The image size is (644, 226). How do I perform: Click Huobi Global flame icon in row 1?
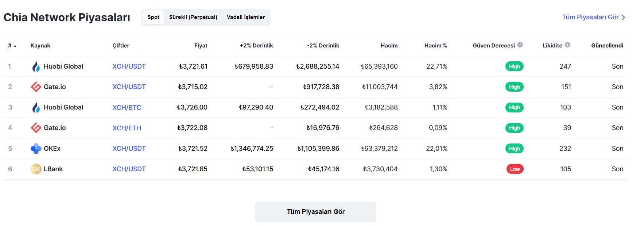[x=36, y=66]
